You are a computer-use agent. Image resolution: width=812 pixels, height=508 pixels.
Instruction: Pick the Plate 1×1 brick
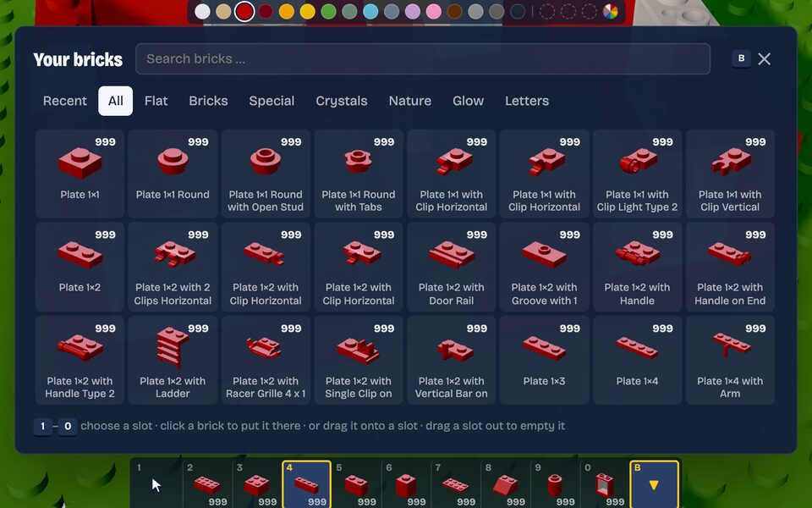[x=80, y=174]
